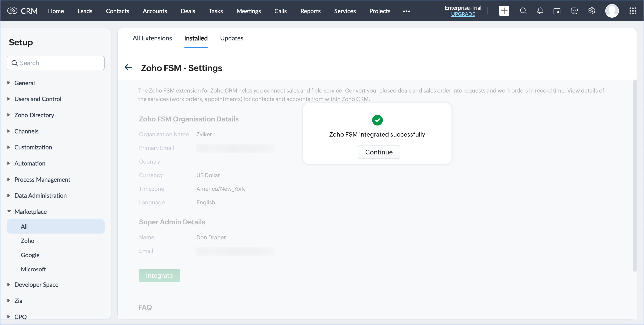Viewport: 644px width, 325px height.
Task: Switch to the All Extensions tab
Action: coord(152,38)
